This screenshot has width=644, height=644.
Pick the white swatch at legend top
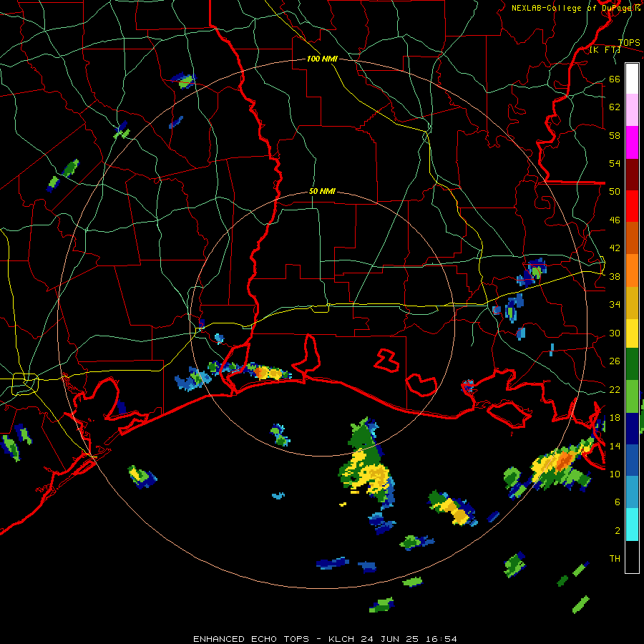pos(632,79)
